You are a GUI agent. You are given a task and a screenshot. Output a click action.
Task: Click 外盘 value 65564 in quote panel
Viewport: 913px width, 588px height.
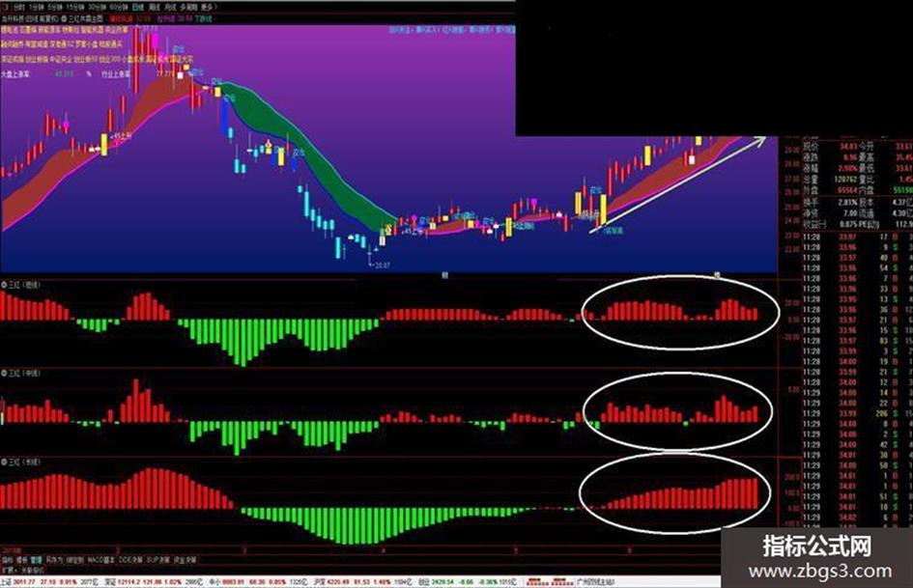847,190
